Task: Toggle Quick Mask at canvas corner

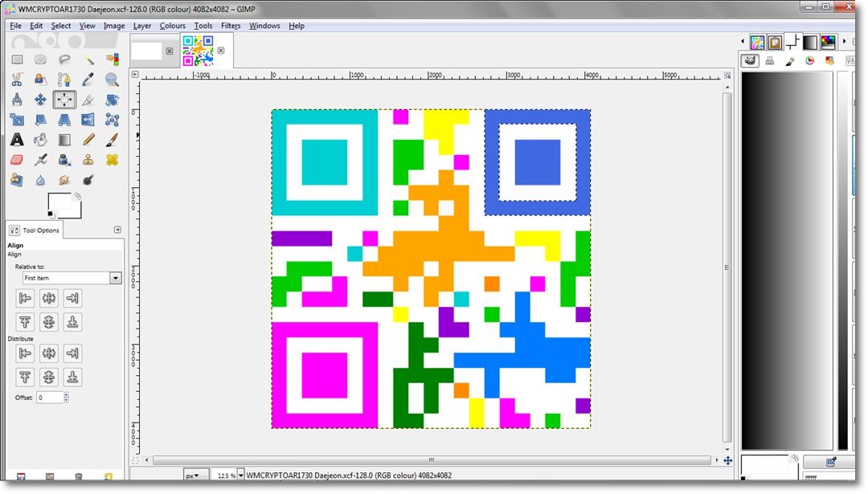Action: click(135, 460)
